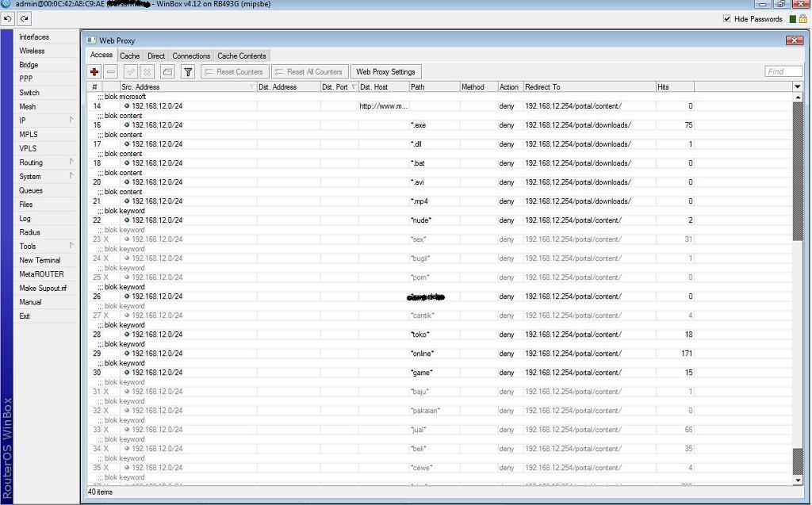Open the column selector dropdown arrow
This screenshot has width=812, height=505.
click(798, 86)
